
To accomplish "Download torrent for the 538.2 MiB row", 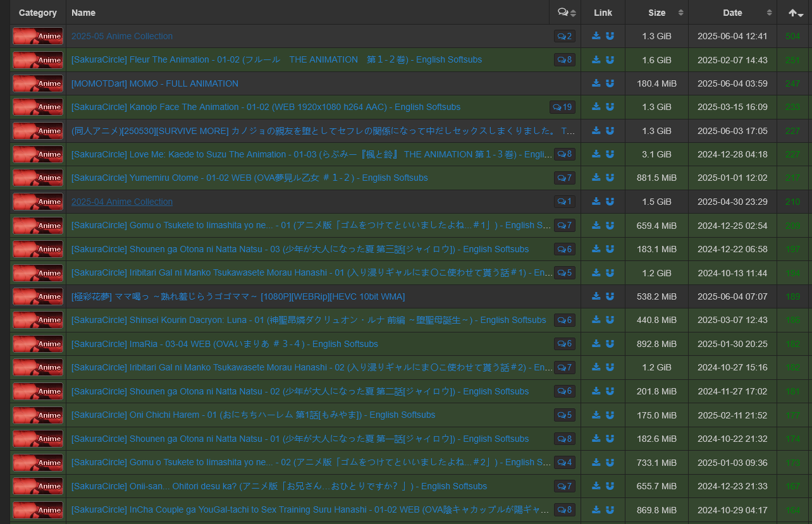I will 596,296.
